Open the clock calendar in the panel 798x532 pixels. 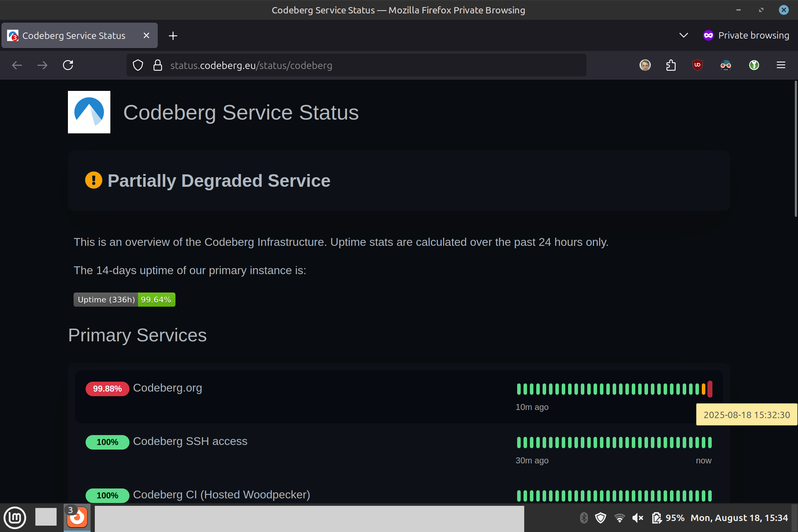pos(739,518)
